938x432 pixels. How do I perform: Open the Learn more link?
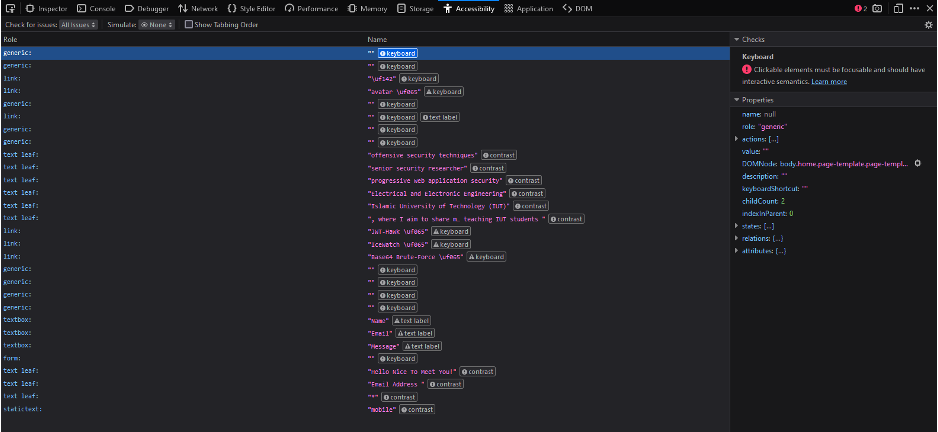(x=829, y=81)
